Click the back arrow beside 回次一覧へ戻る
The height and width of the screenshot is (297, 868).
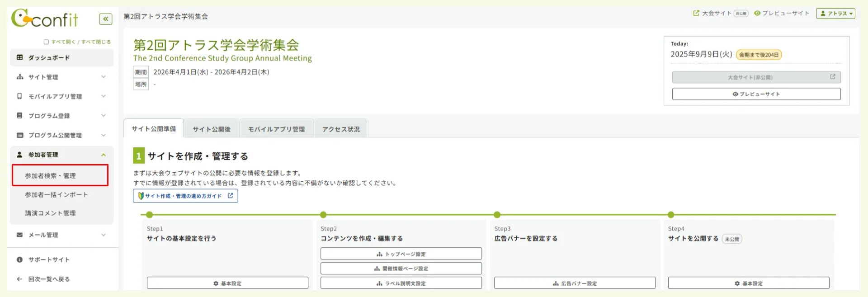19,279
